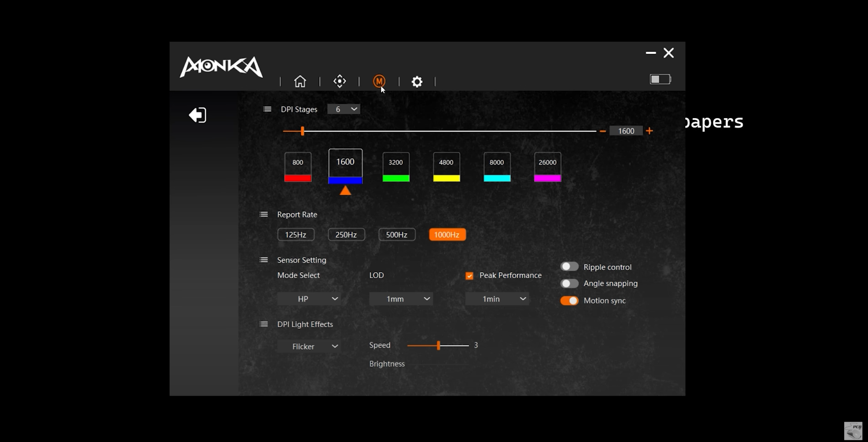The height and width of the screenshot is (442, 868).
Task: Disable the Motion sync toggle
Action: click(x=569, y=300)
